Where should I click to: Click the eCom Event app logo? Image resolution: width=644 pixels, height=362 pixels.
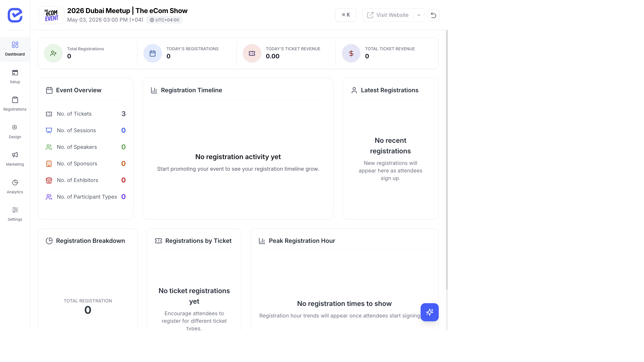pyautogui.click(x=15, y=15)
